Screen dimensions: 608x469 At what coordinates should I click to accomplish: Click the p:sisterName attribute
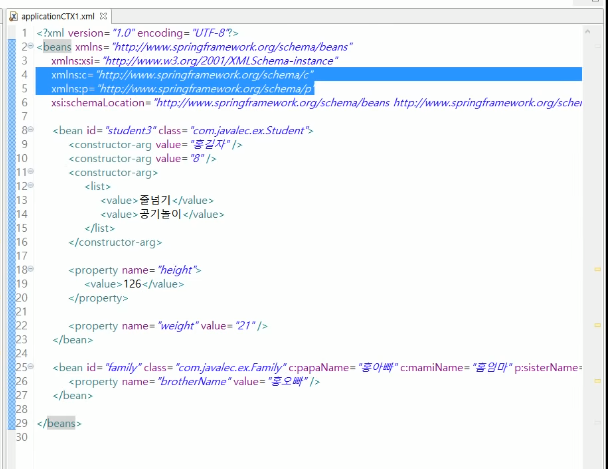[x=548, y=368]
